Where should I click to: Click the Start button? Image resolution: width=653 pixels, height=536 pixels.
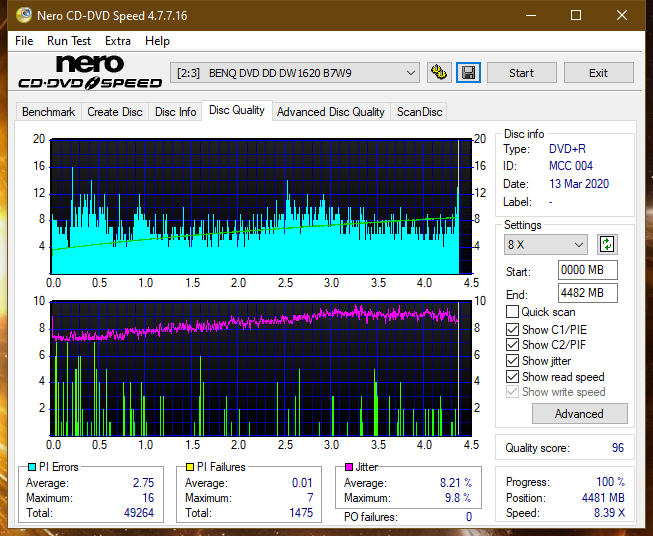pos(521,73)
